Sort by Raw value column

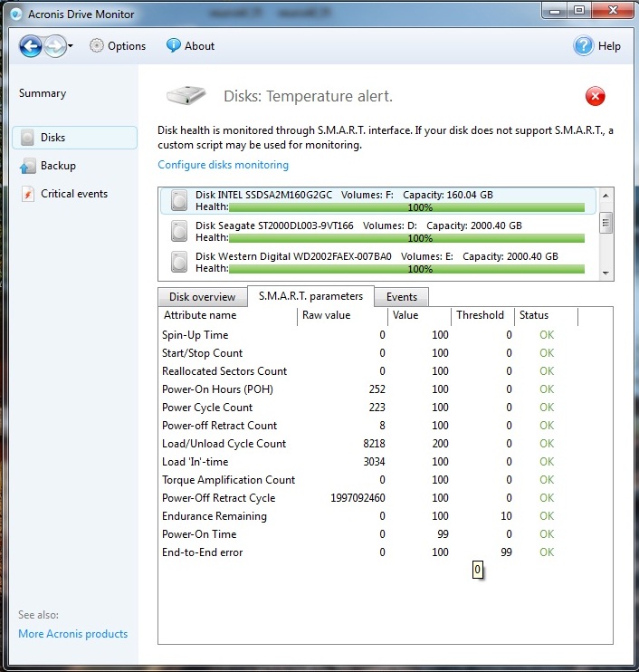[x=342, y=315]
